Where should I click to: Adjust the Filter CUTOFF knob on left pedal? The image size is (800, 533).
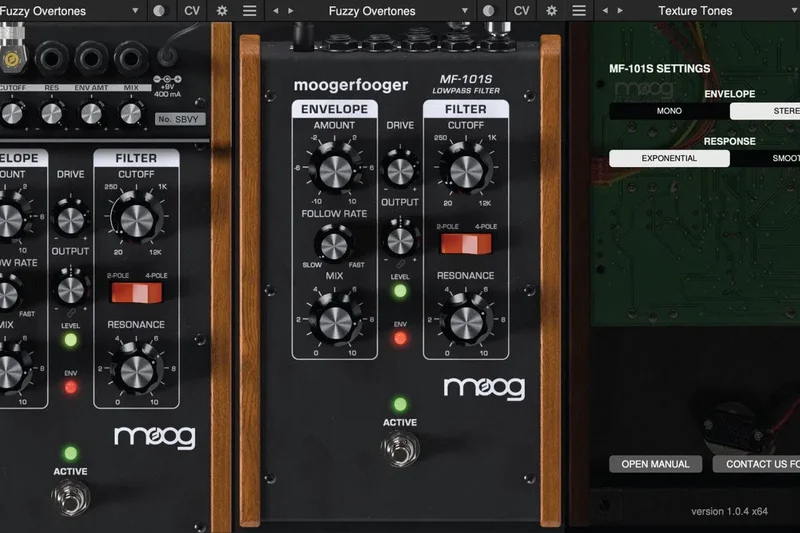coord(136,219)
